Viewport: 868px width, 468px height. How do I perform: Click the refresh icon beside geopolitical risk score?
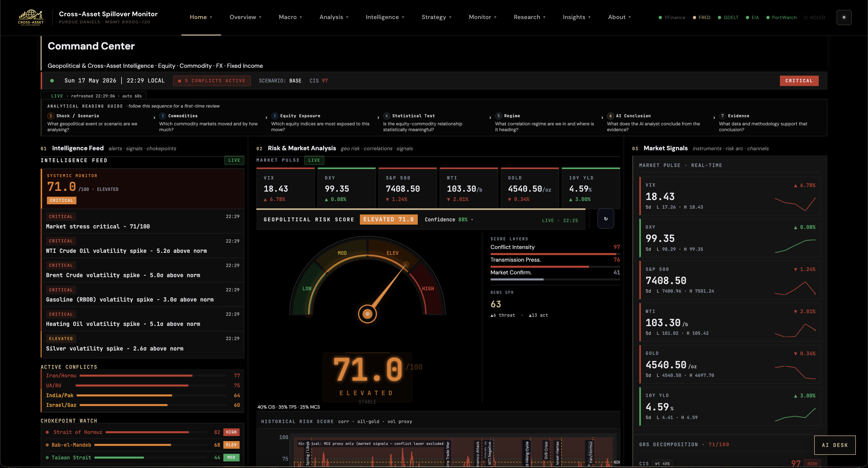point(606,219)
